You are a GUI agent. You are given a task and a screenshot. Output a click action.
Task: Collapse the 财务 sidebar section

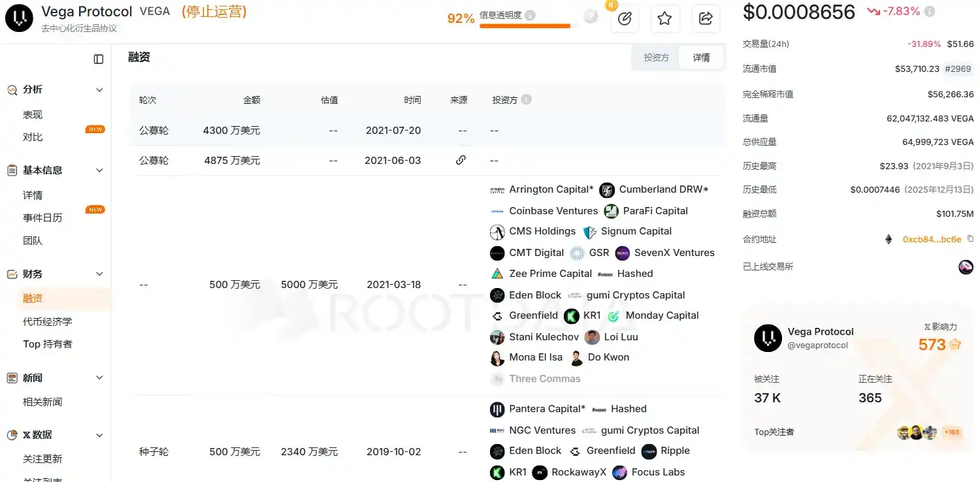(x=99, y=274)
